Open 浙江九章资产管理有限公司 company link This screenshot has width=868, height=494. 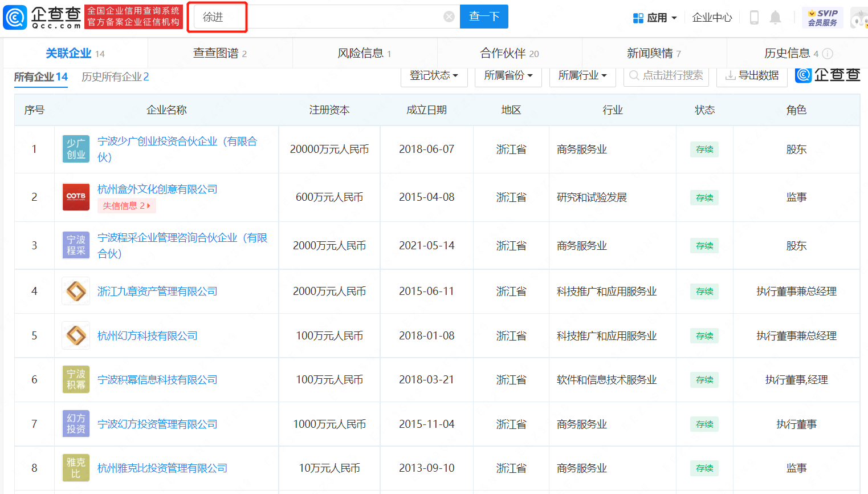coord(157,291)
